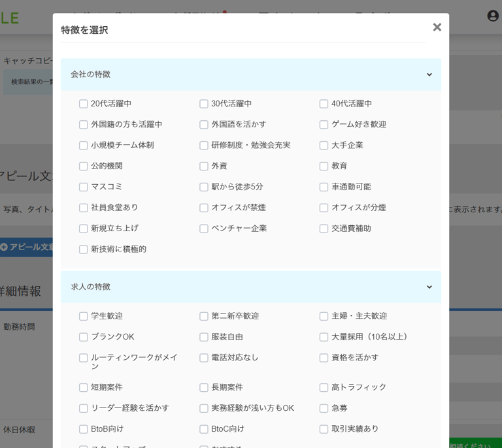Toggle the BtoB向け checkbox
502x448 pixels.
point(84,429)
